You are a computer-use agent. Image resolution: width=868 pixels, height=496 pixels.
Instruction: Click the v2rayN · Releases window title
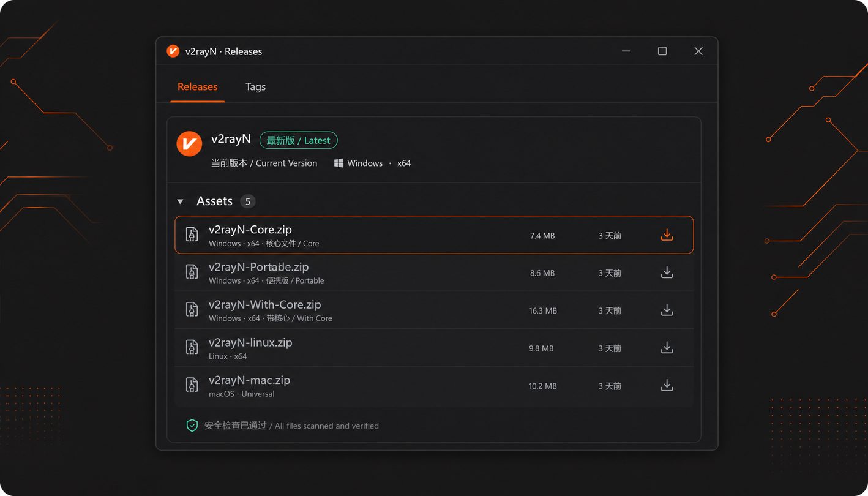coord(223,51)
